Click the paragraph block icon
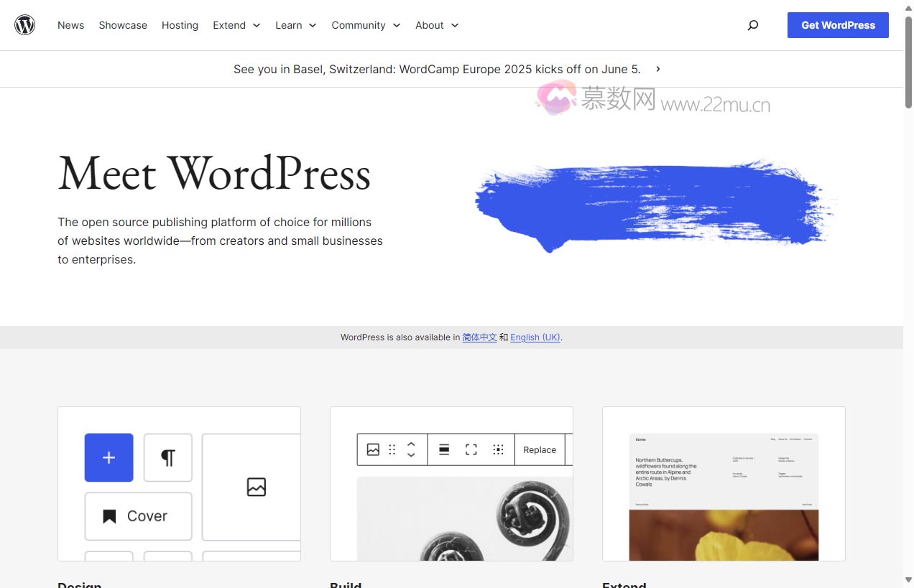This screenshot has width=914, height=588. coord(167,457)
